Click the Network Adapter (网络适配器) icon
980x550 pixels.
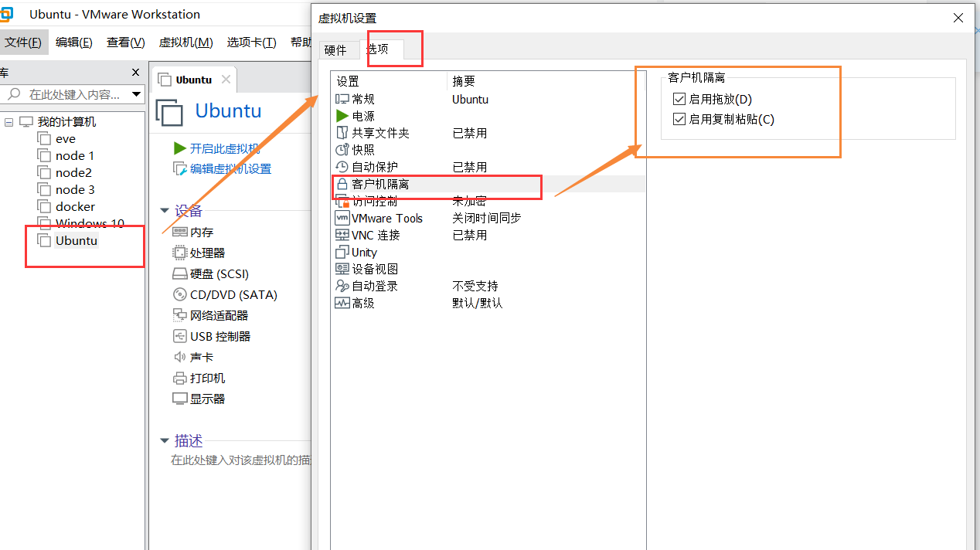(x=179, y=315)
